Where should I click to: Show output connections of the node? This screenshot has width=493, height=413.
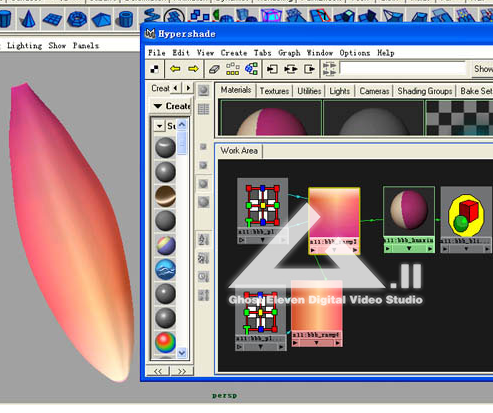pos(310,69)
